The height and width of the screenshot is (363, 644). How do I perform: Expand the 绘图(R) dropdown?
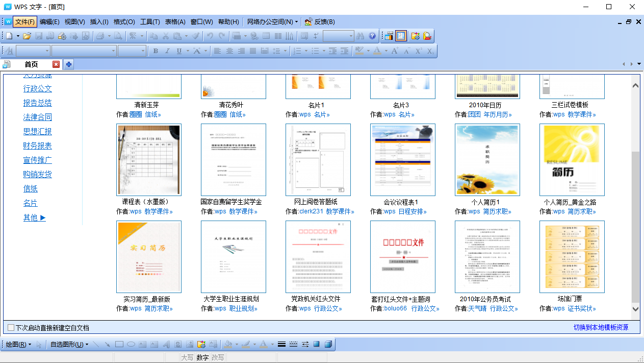[19, 345]
